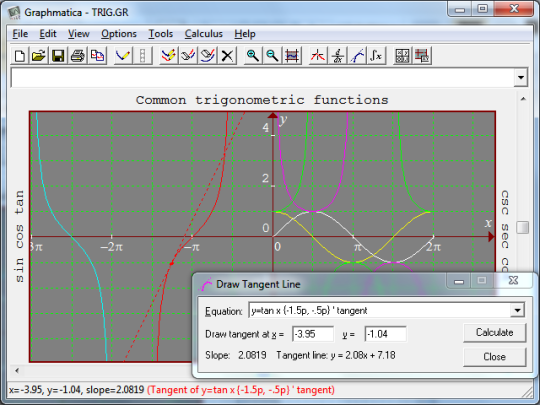The image size is (540, 405).
Task: Open the point tables icon
Action: [402, 55]
